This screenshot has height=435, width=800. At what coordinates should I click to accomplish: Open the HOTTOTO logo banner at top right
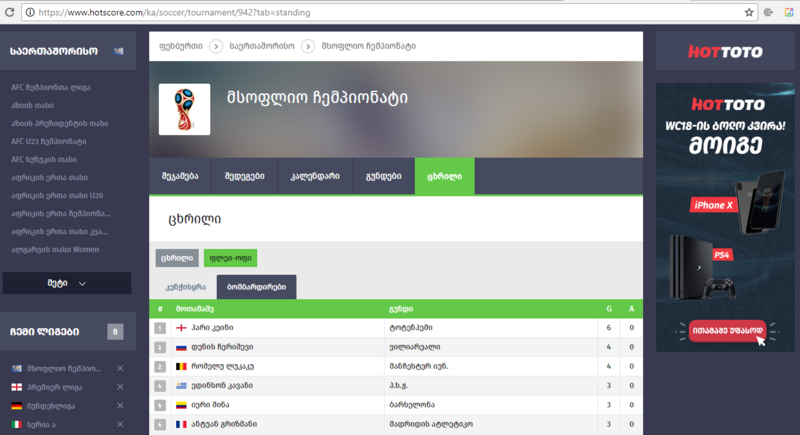click(x=725, y=51)
